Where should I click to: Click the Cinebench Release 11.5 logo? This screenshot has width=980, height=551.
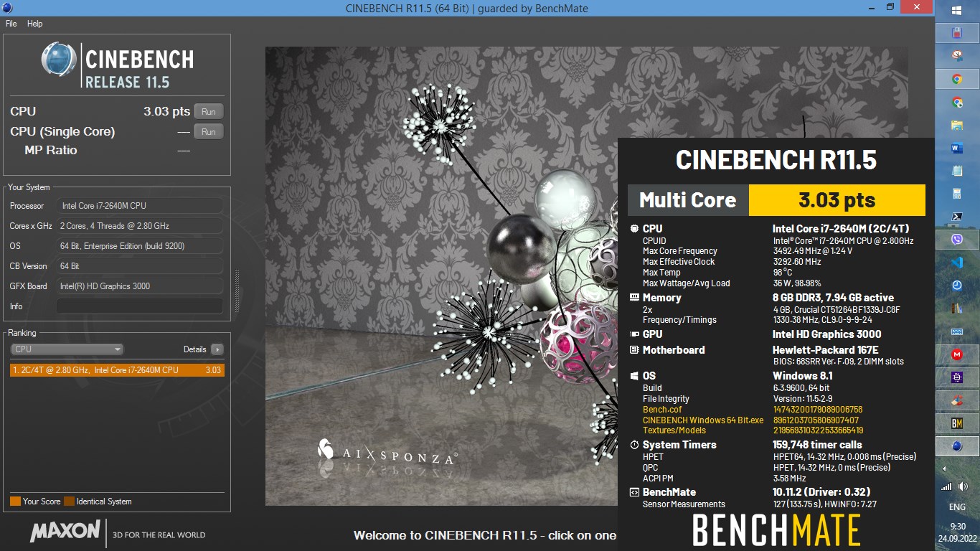click(117, 66)
